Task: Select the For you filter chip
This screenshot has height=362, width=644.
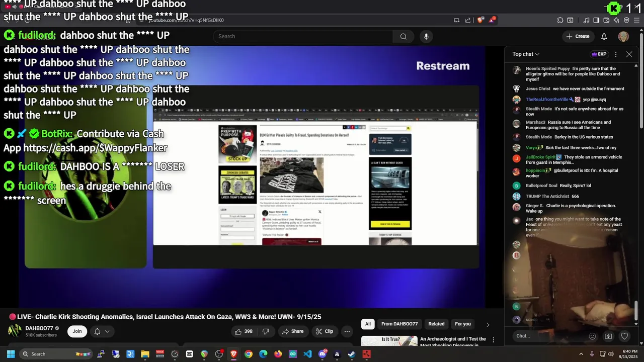Action: (x=463, y=324)
